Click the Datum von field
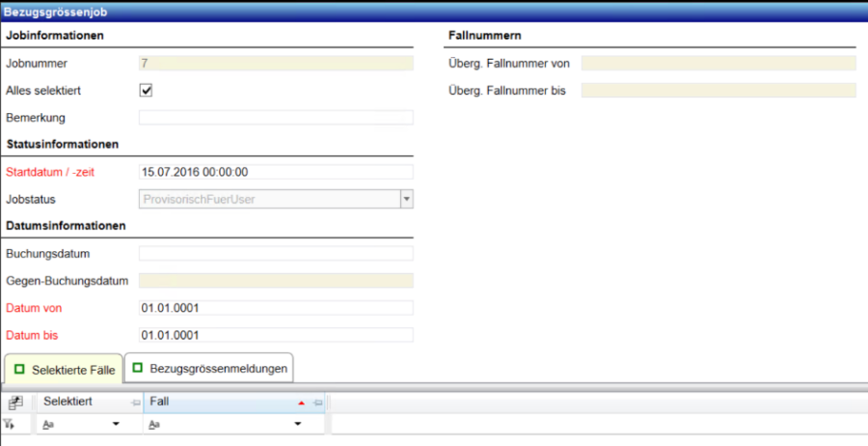The width and height of the screenshot is (868, 446). 276,308
